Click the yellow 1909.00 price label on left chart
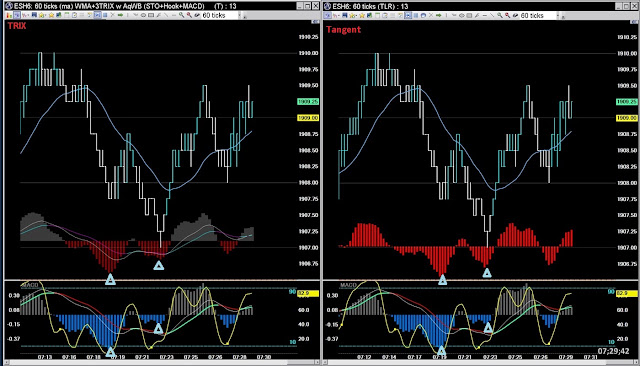This screenshot has width=640, height=366. click(x=308, y=118)
